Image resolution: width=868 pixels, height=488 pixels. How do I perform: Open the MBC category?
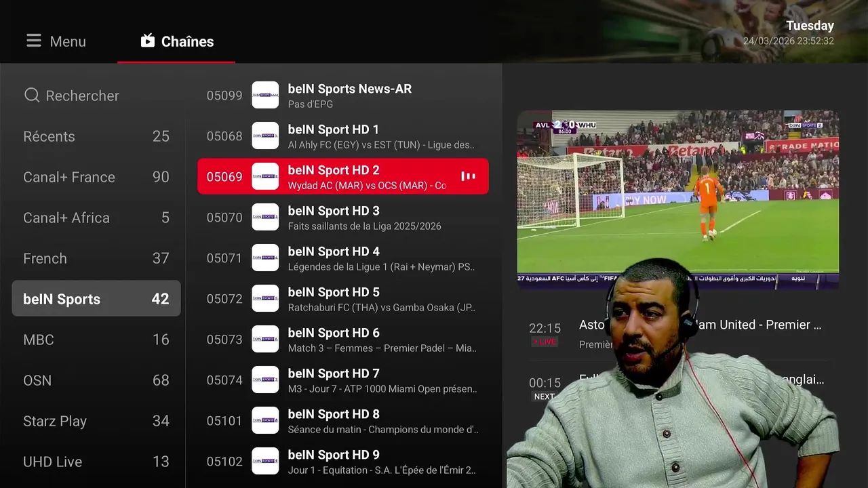coord(96,340)
